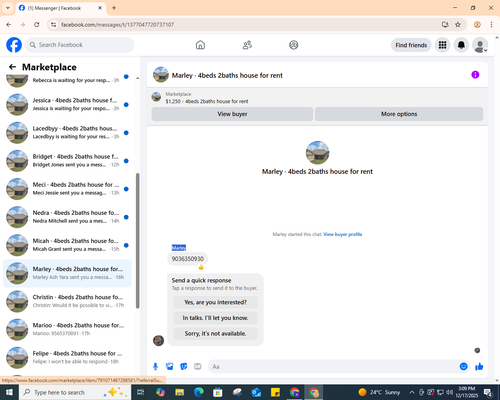This screenshot has height=400, width=500.
Task: Click the Marley listing thumbnail in the chat header
Action: pyautogui.click(x=161, y=75)
